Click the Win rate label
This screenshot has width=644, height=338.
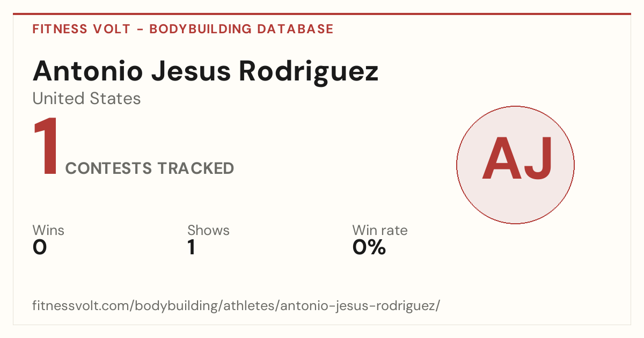coord(380,231)
